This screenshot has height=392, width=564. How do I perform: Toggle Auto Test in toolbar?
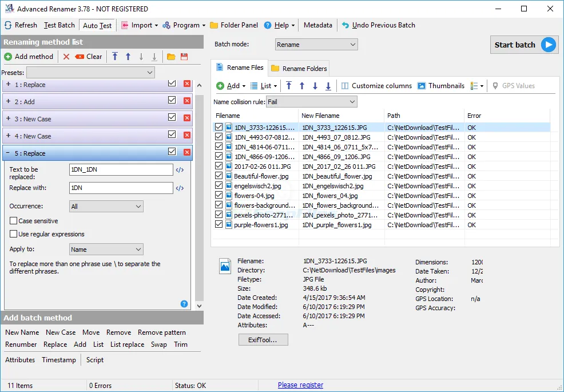[x=97, y=26]
